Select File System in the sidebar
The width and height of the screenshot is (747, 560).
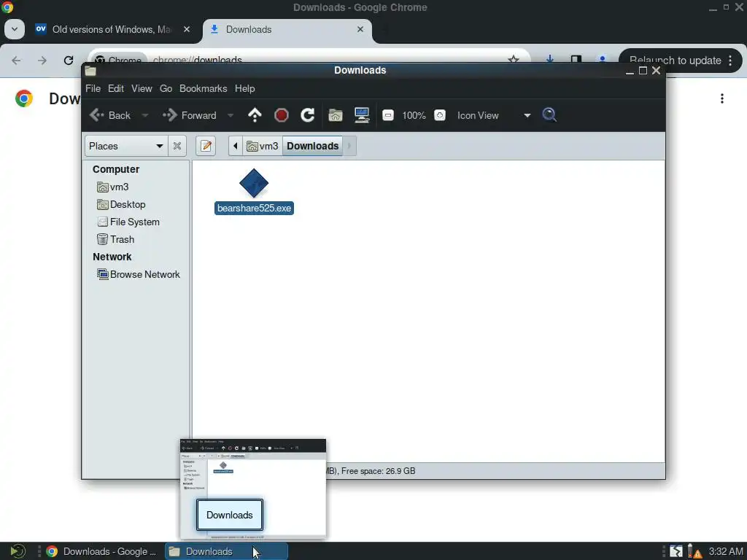128,222
